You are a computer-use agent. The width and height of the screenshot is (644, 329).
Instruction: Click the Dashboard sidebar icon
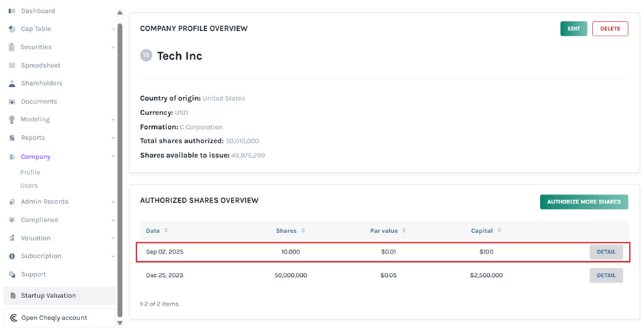pos(12,11)
